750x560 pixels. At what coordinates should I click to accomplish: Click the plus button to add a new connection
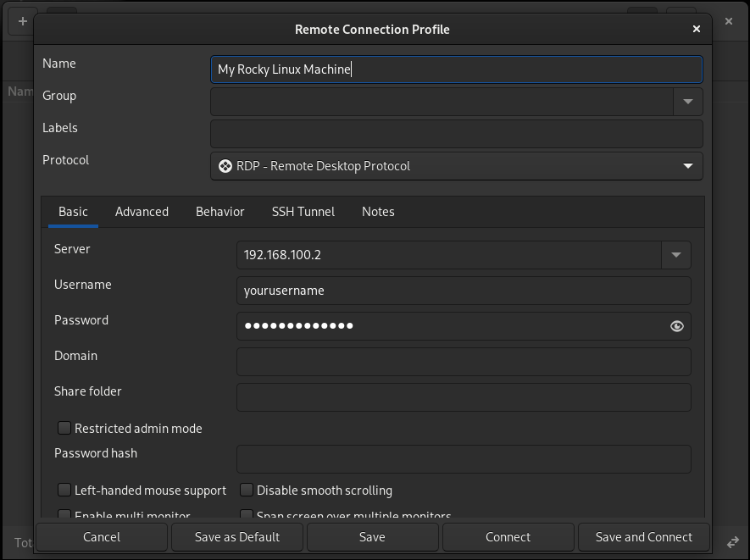click(22, 20)
